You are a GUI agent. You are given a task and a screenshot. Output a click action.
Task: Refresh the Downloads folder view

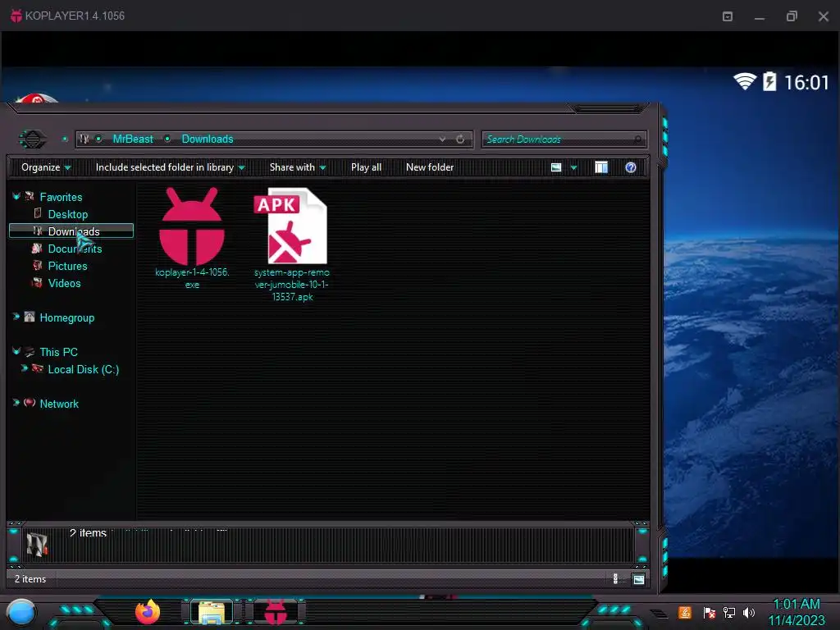tap(460, 139)
